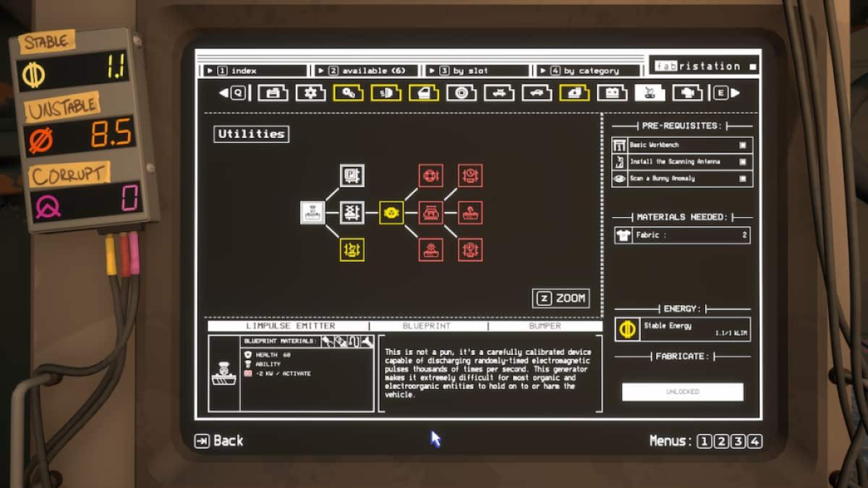
Task: Go to previous category with Q arrow
Action: click(x=232, y=93)
